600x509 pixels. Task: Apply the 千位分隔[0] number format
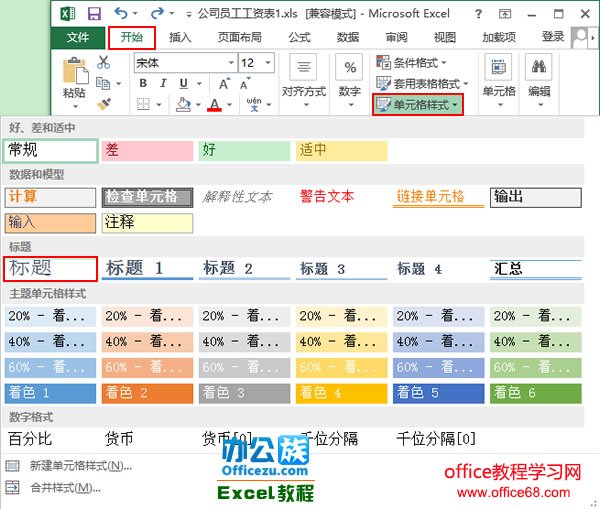pyautogui.click(x=436, y=439)
